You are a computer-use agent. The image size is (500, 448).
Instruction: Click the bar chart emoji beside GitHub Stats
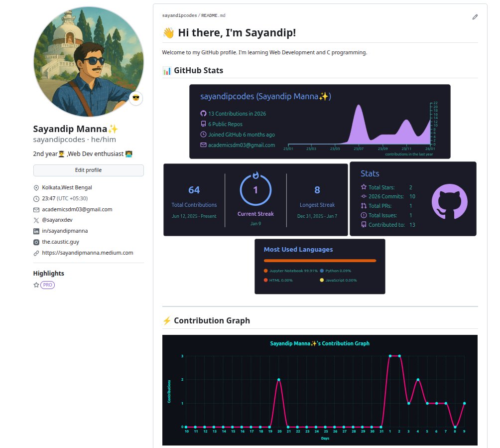pyautogui.click(x=167, y=71)
